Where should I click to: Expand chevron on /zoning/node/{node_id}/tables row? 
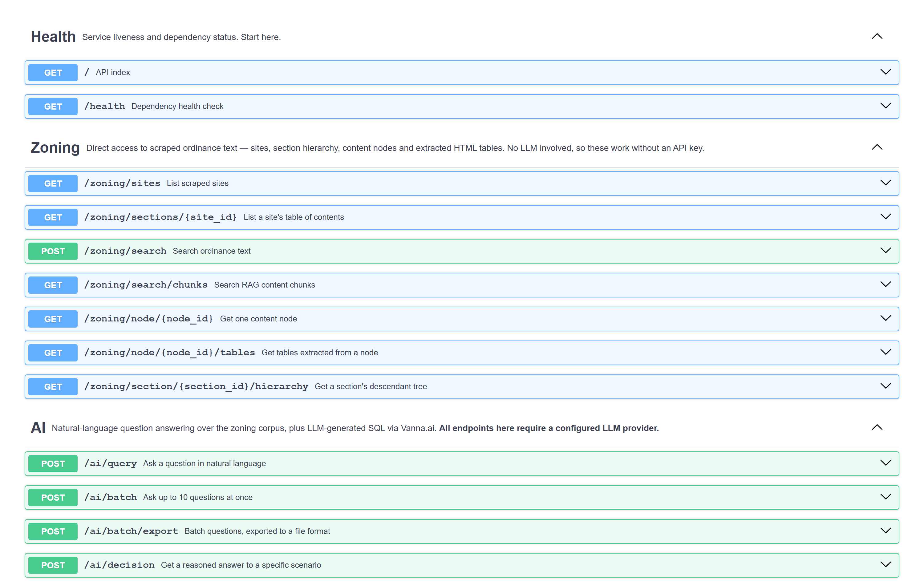(885, 352)
